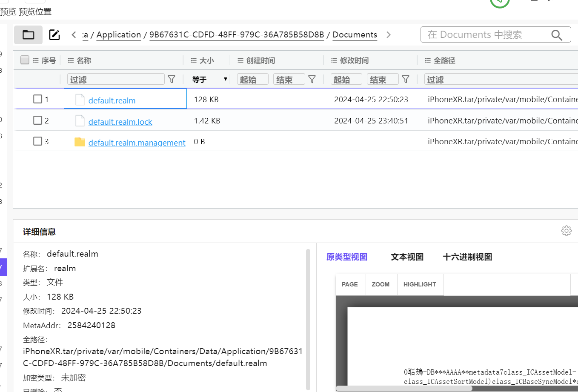Click the preview horizontal scrollbar
The image size is (578, 392).
tap(404, 388)
